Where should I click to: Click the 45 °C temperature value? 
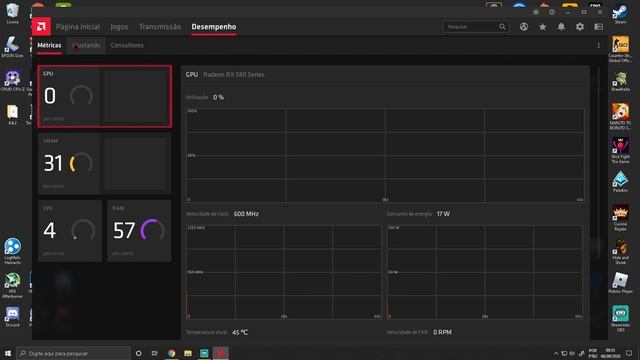tap(240, 333)
